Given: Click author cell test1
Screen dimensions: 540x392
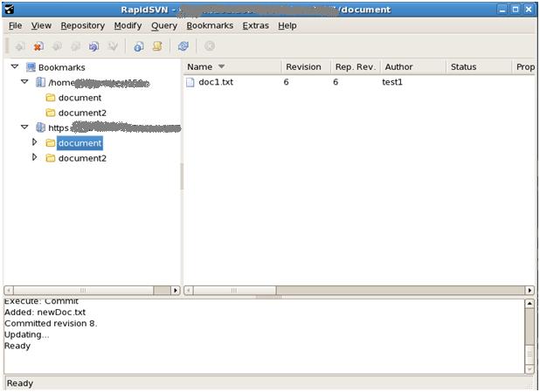Looking at the screenshot, I should pyautogui.click(x=392, y=82).
